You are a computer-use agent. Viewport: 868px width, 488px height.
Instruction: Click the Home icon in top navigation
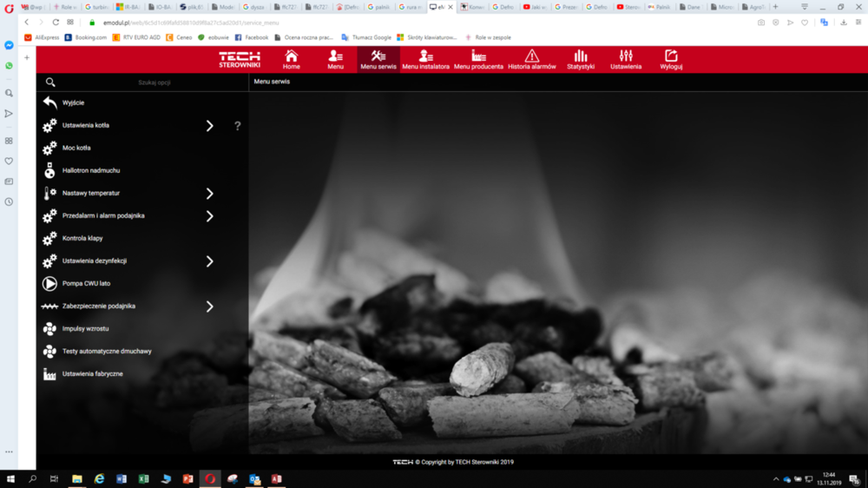tap(291, 56)
